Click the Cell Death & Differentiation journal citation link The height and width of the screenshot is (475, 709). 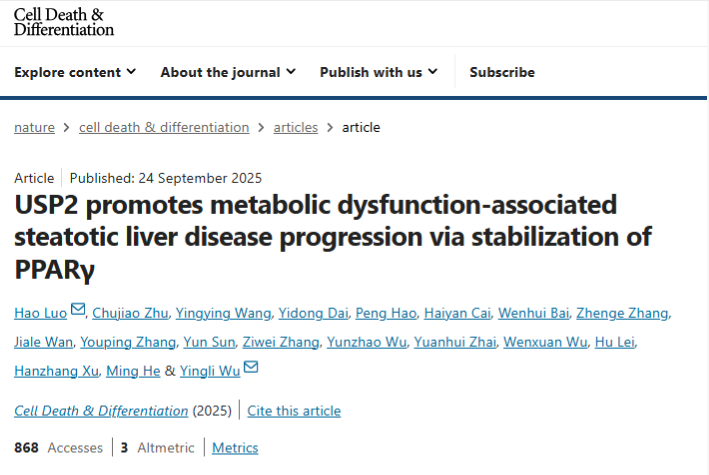coord(101,411)
